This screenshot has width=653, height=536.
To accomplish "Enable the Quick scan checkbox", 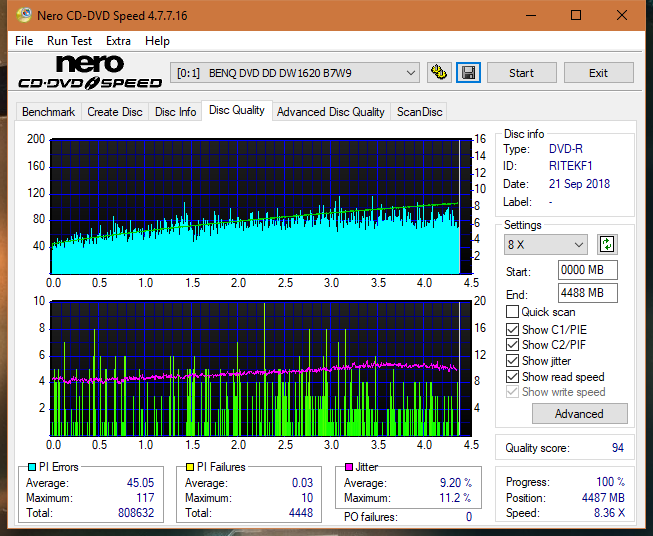I will (x=512, y=312).
